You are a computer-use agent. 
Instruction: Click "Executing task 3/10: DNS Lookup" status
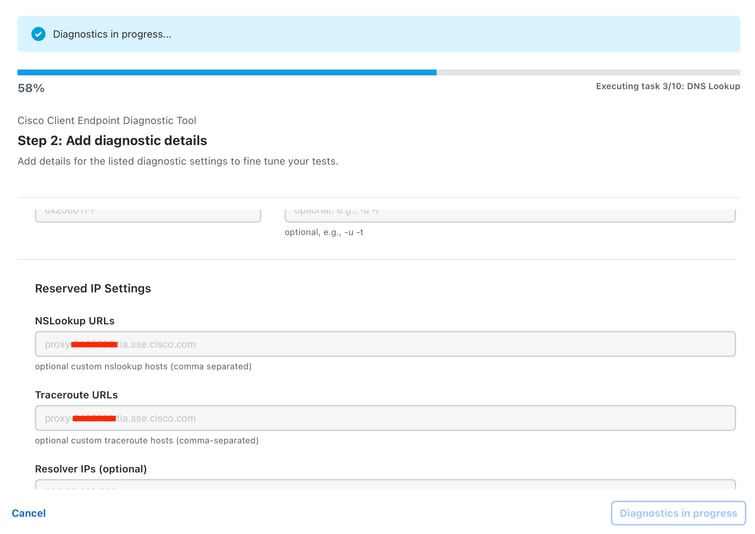668,86
